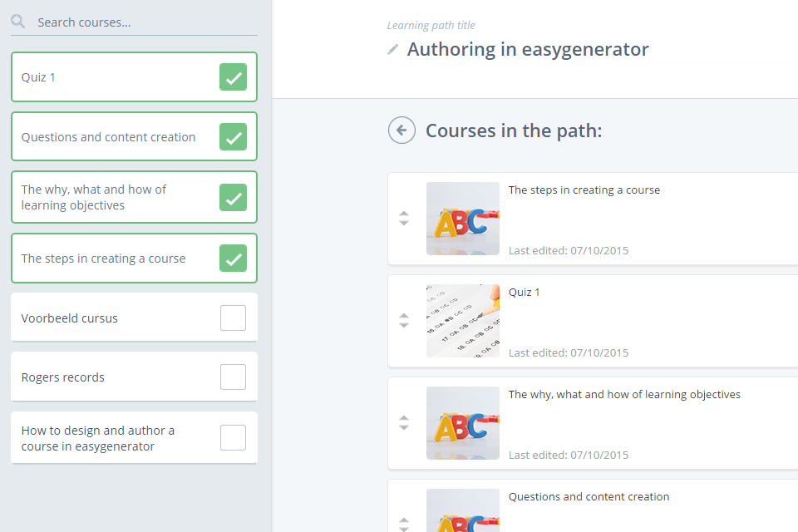Screen dimensions: 798x532
Task: Uncheck the learning objectives course checkbox
Action: 233,198
